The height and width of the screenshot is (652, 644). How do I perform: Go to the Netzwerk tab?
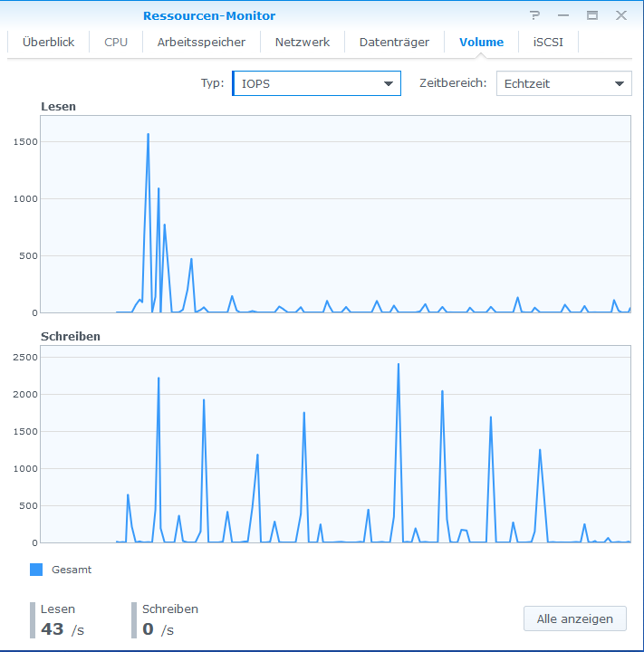[x=303, y=42]
